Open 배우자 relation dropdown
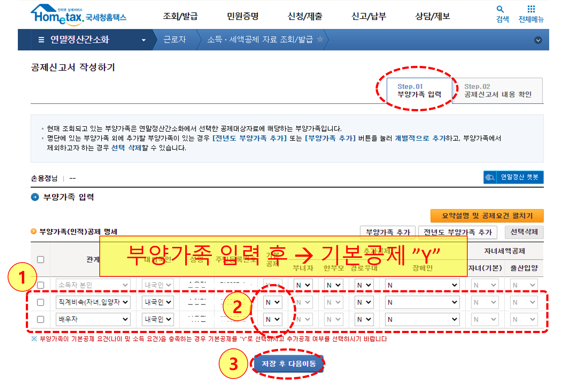The width and height of the screenshot is (567, 392). click(x=93, y=319)
